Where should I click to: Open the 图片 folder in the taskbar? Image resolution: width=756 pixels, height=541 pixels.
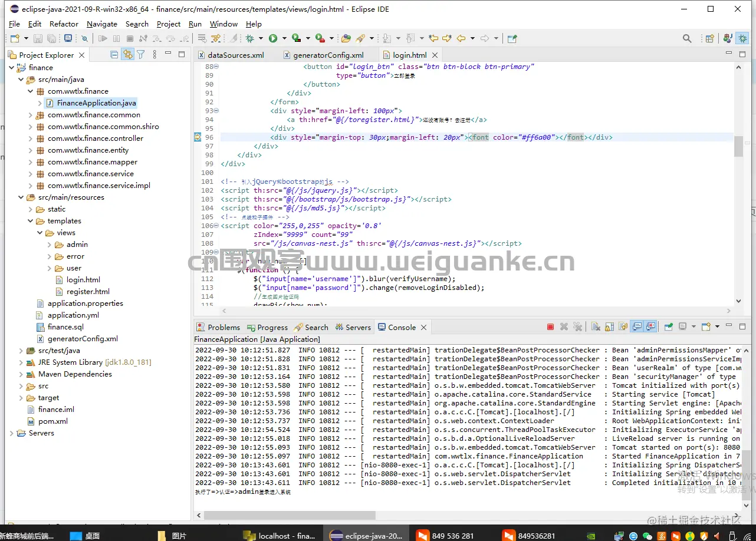(172, 536)
